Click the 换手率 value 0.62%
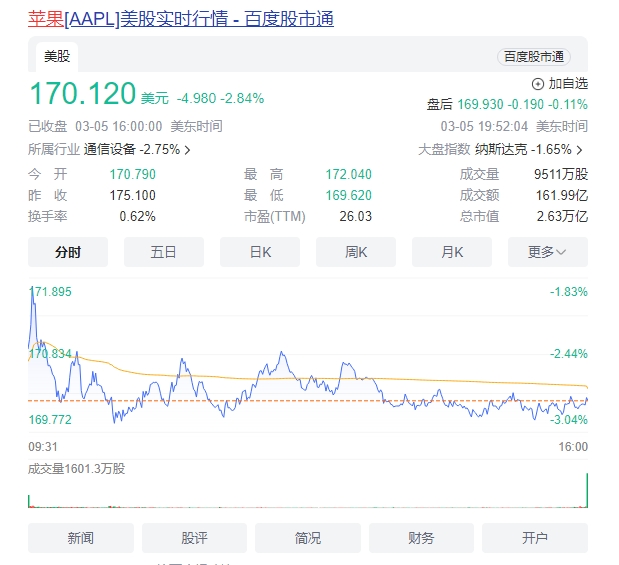Screen dimensions: 619x565 click(137, 216)
